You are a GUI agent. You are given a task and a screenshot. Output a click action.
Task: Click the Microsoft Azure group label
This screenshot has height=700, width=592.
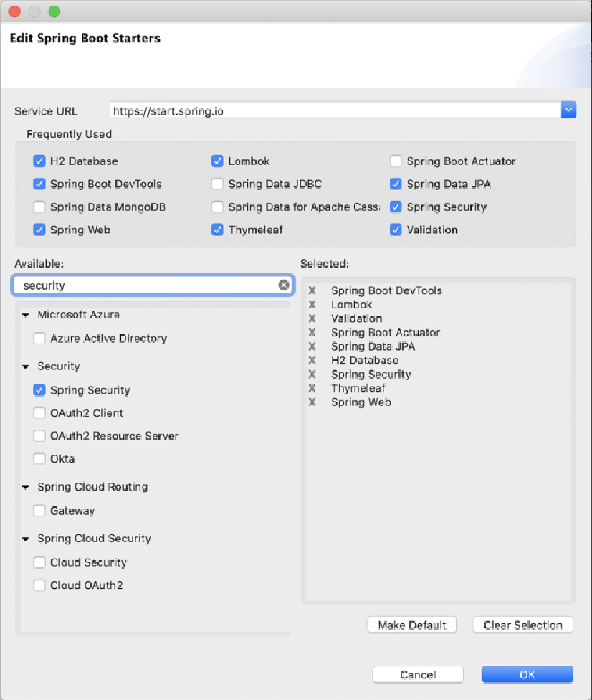click(x=79, y=315)
